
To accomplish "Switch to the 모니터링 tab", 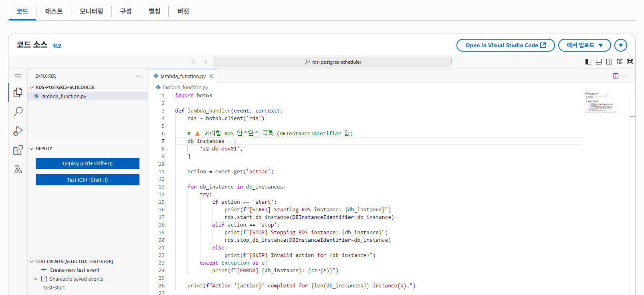I will [x=91, y=11].
